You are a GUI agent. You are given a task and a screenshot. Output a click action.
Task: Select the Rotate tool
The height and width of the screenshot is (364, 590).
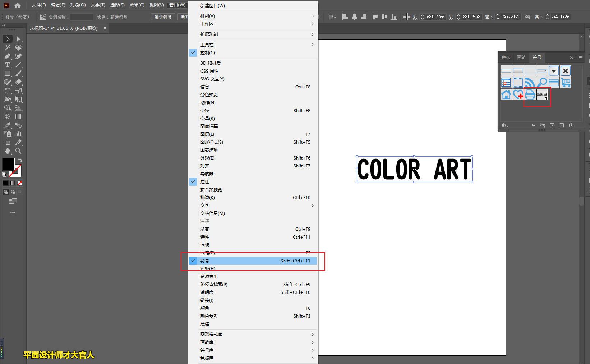click(7, 91)
